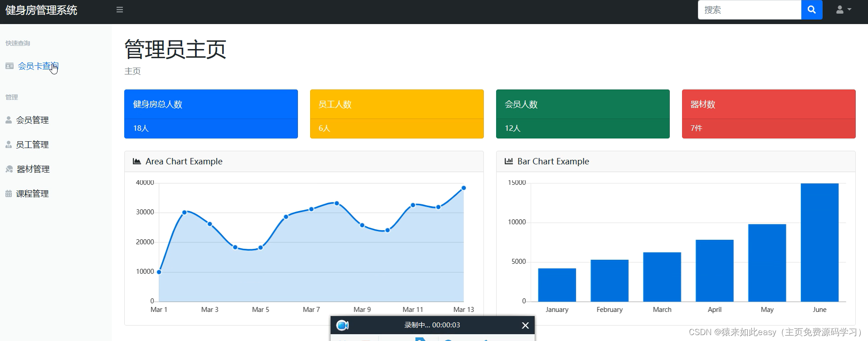Screen dimensions: 868x341
Task: Click the bar chart icon in the panel header
Action: 509,161
